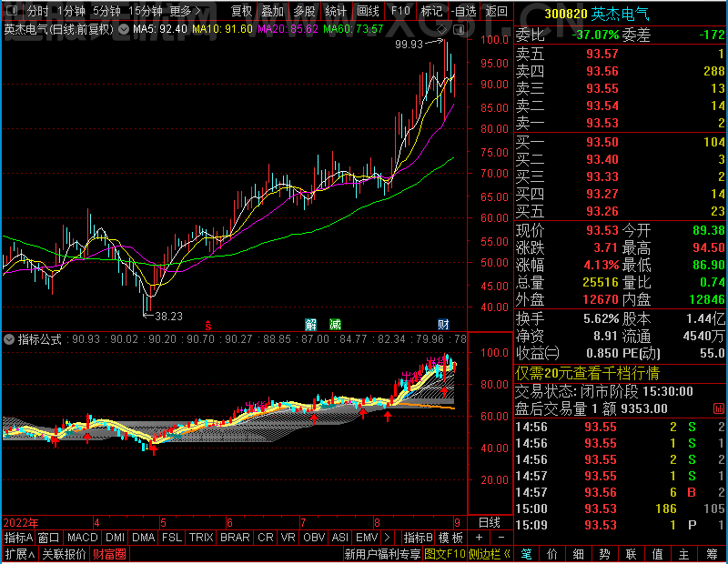Screen dimensions: 728x564
Task: Click the red S marker below chart
Action: click(208, 325)
